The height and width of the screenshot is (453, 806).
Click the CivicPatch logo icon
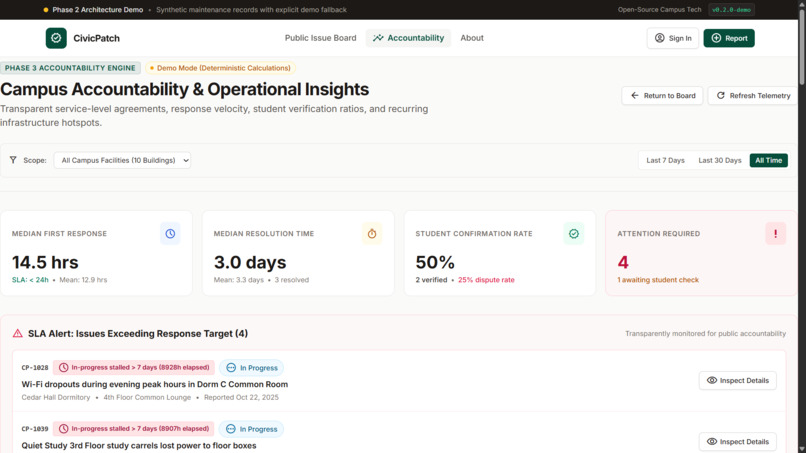[x=56, y=38]
